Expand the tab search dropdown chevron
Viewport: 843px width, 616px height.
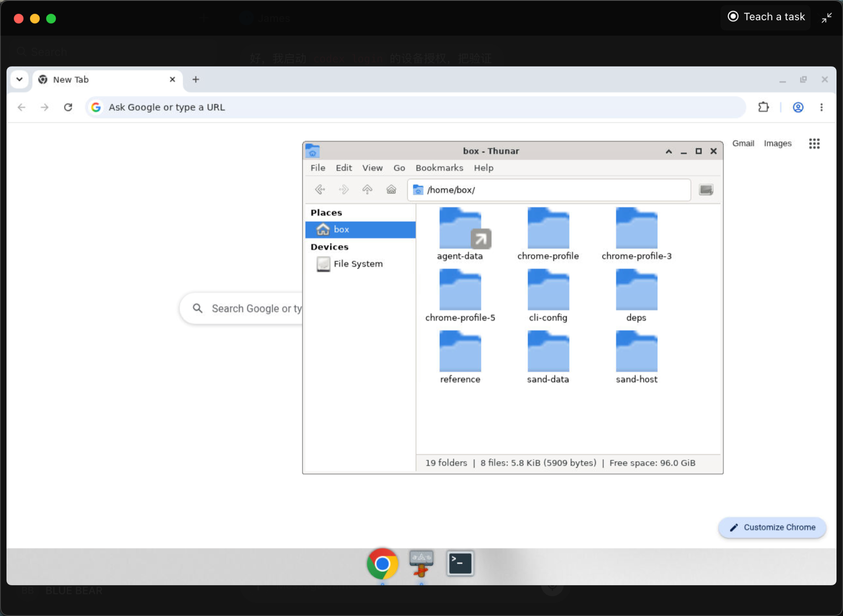coord(19,79)
